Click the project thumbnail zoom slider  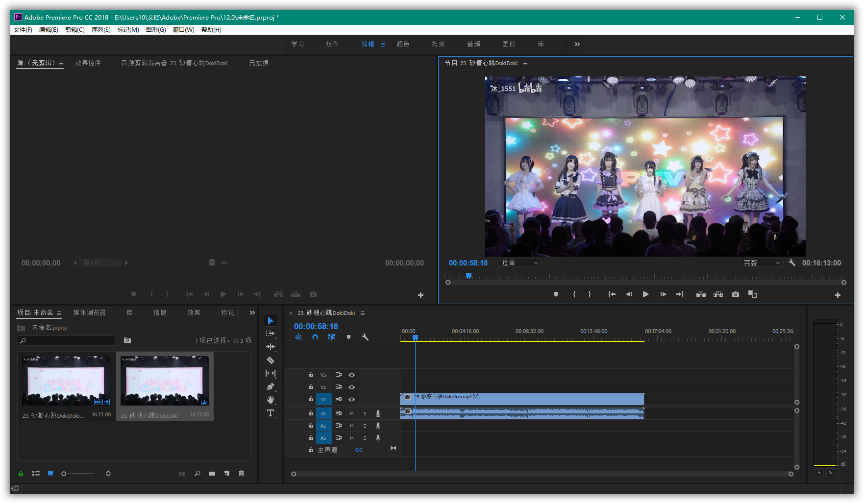78,474
